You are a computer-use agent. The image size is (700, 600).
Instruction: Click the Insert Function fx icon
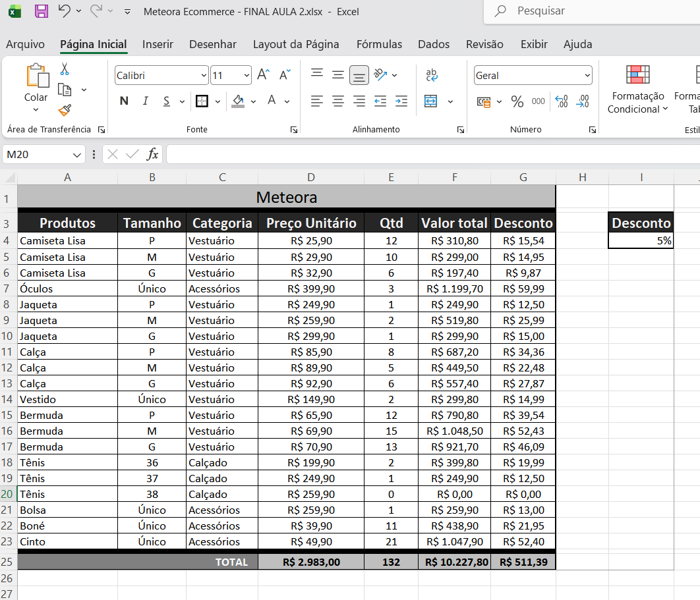[152, 154]
